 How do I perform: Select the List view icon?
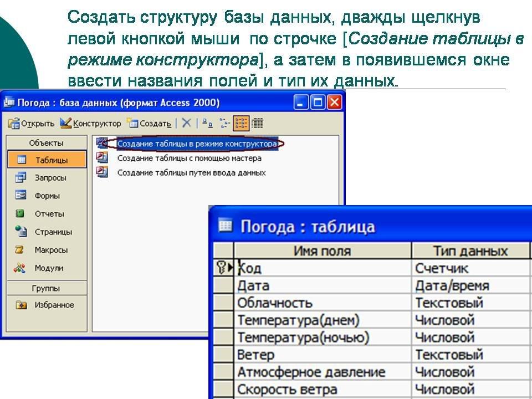point(241,123)
